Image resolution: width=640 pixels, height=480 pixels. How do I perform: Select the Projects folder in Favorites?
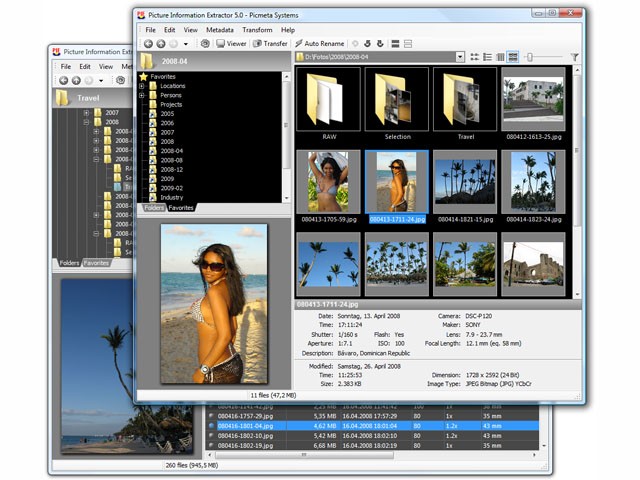tap(171, 104)
